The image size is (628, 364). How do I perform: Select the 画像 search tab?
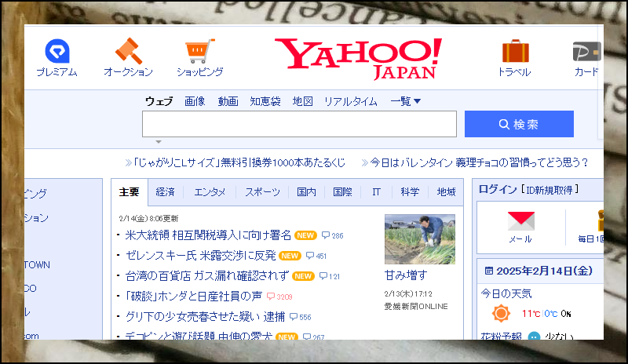tap(195, 101)
